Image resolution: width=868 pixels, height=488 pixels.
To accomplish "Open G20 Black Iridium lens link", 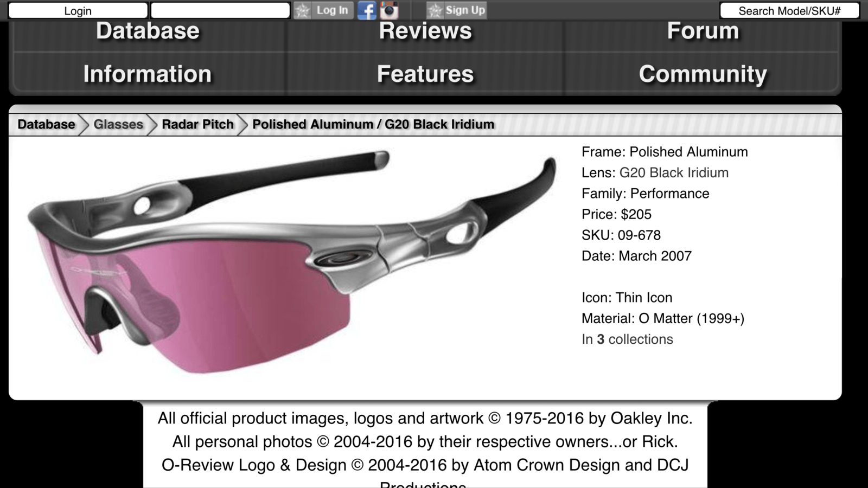I will tap(674, 173).
